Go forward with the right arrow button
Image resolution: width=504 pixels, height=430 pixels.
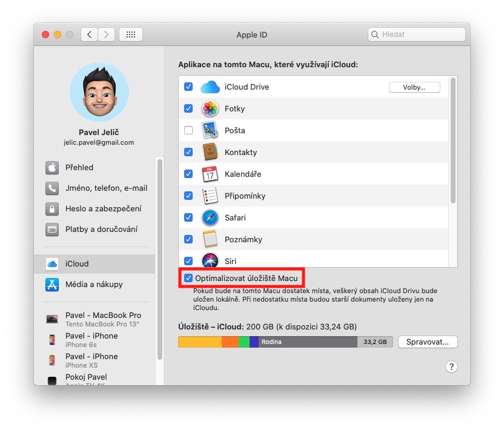(107, 35)
